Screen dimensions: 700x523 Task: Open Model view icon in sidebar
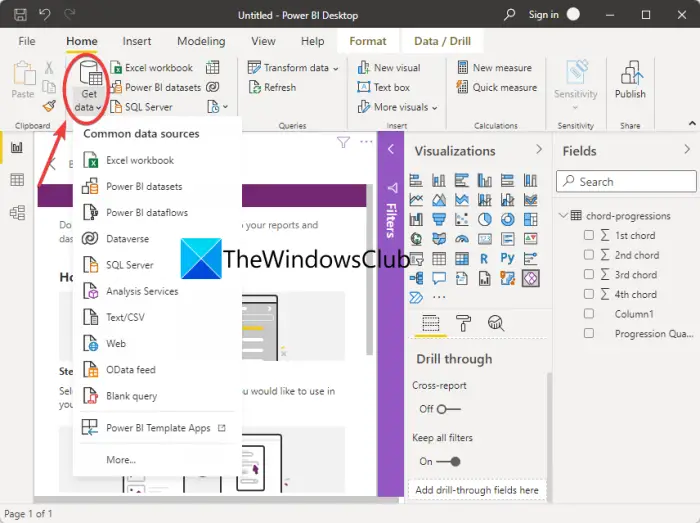click(17, 212)
